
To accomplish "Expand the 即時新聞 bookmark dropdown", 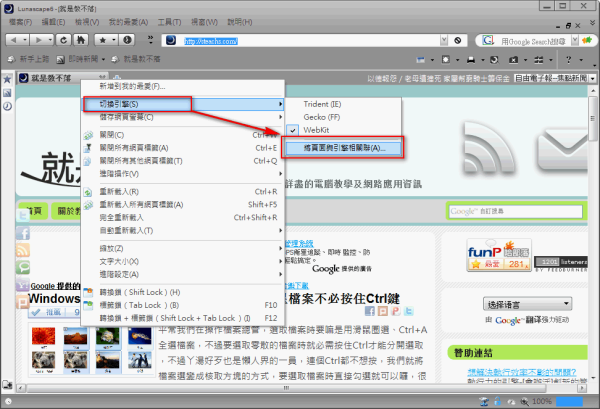I will tap(103, 60).
